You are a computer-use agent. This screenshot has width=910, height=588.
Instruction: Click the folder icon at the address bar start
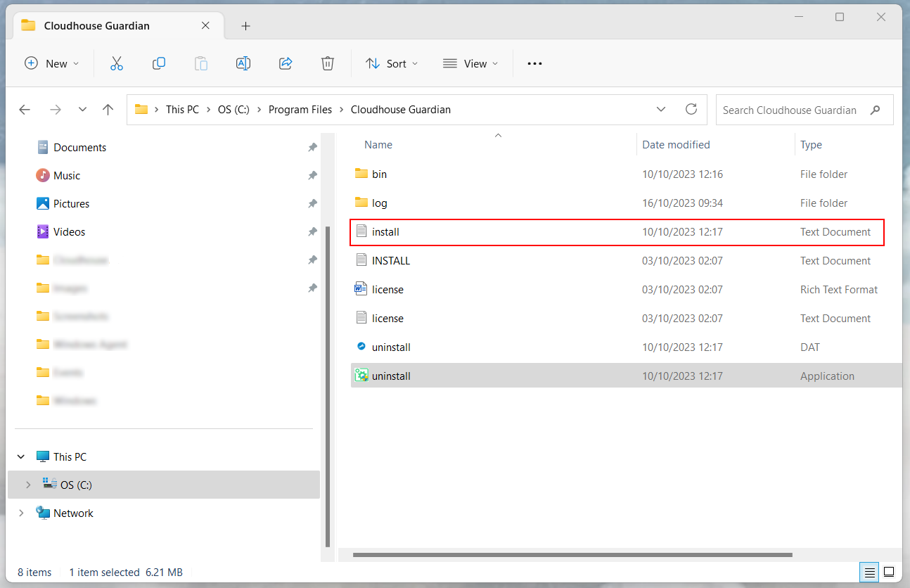(x=141, y=109)
